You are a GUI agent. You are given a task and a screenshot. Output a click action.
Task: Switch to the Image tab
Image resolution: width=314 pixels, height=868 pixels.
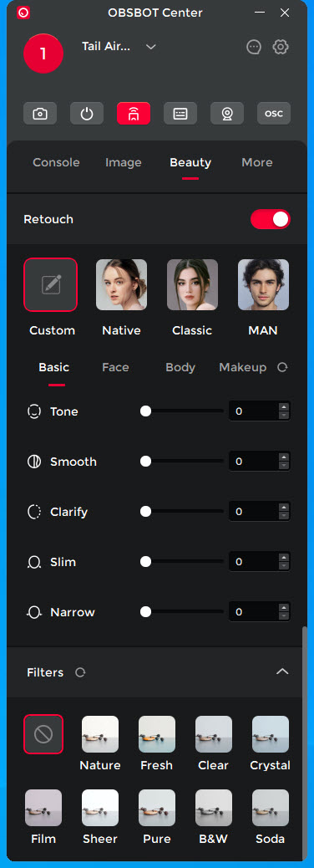click(124, 162)
